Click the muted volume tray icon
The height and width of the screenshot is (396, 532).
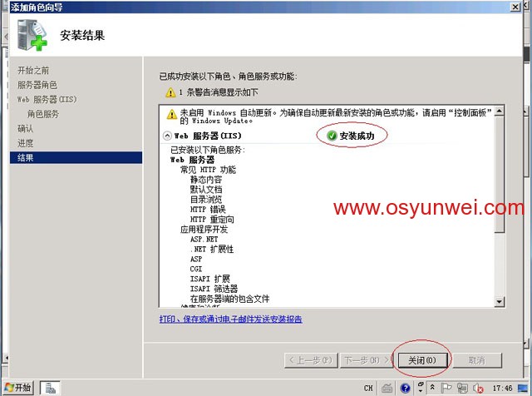[x=478, y=388]
